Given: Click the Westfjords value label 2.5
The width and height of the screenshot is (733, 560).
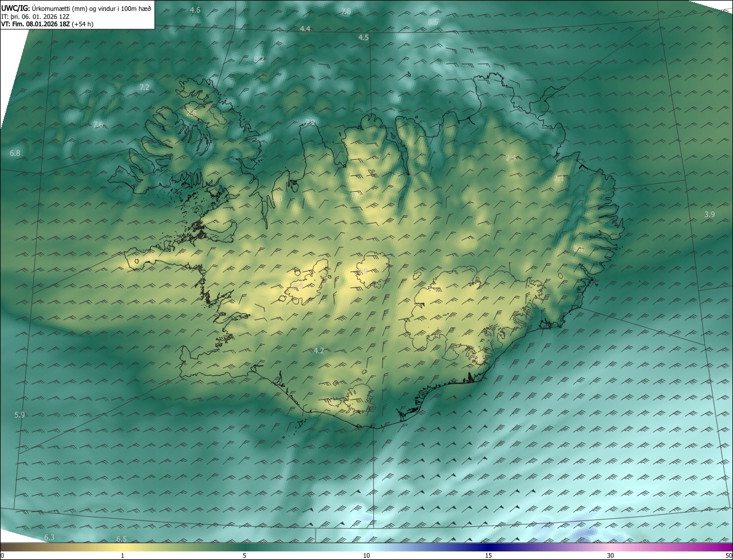Looking at the screenshot, I should [x=192, y=113].
